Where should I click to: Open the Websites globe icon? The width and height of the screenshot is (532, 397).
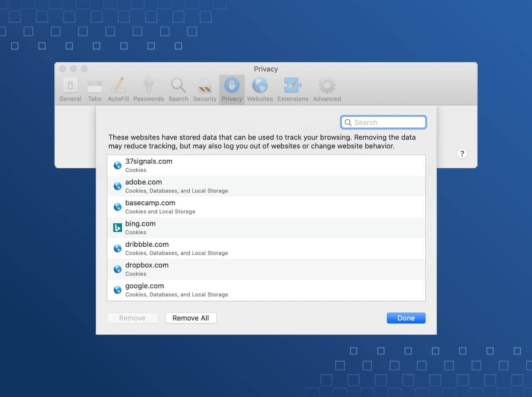(260, 85)
